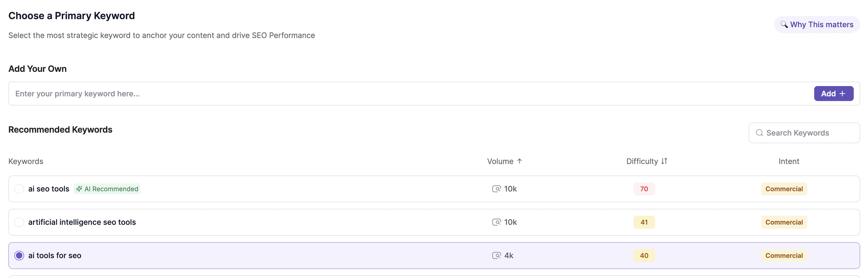
Task: Click the difficulty 70 badge
Action: click(x=644, y=189)
